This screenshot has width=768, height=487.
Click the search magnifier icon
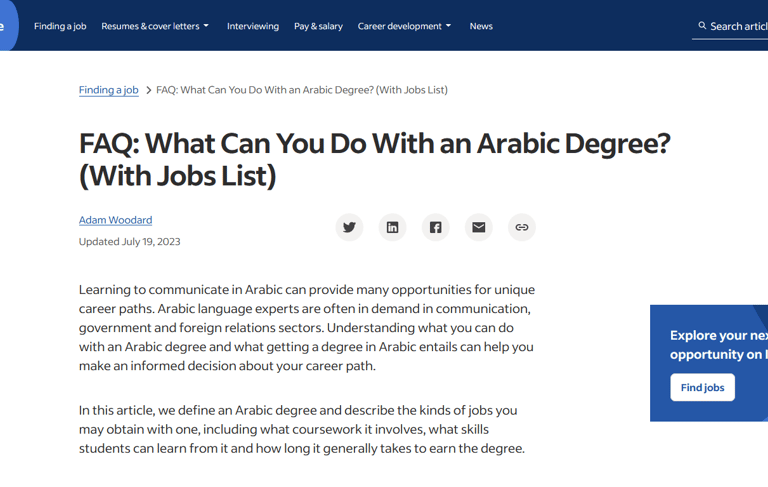702,26
